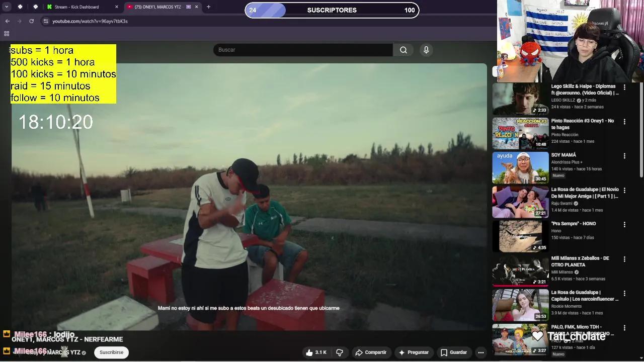
Task: Like the video with 3.1 K likes
Action: pos(316,352)
